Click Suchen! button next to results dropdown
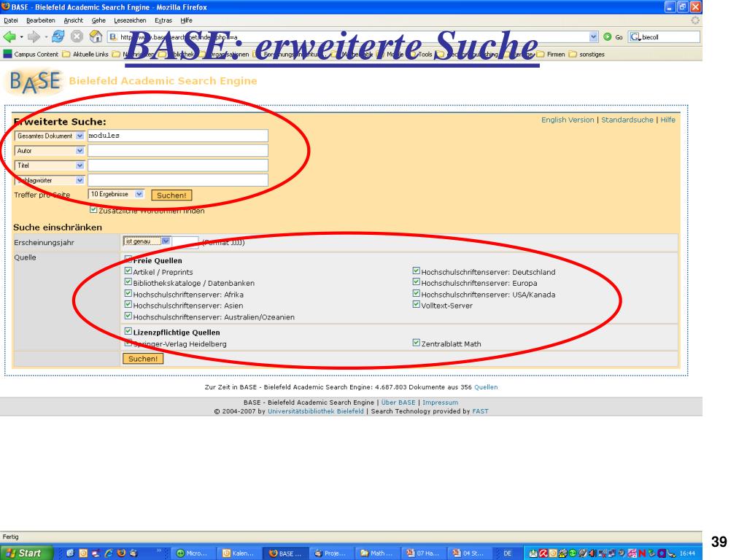Screen dimensions: 747x560 [x=171, y=195]
